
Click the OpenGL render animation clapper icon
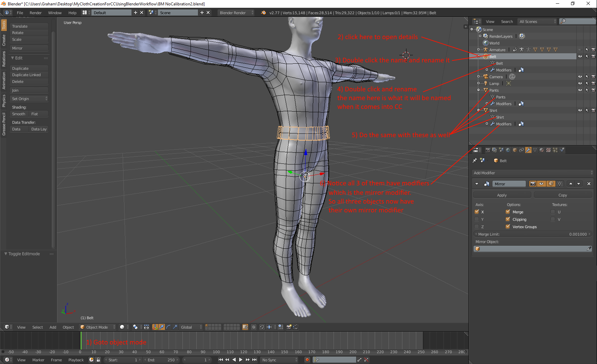(295, 327)
